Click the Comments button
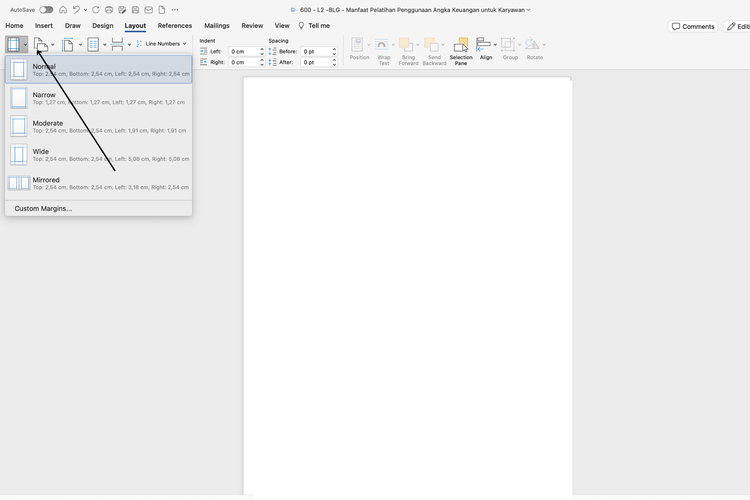Viewport: 750px width, 500px height. pos(693,26)
